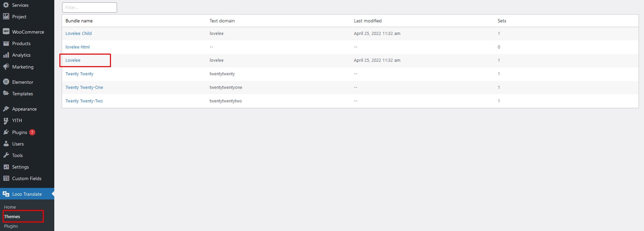Click the Products box icon
This screenshot has width=644, height=231.
pyautogui.click(x=6, y=43)
